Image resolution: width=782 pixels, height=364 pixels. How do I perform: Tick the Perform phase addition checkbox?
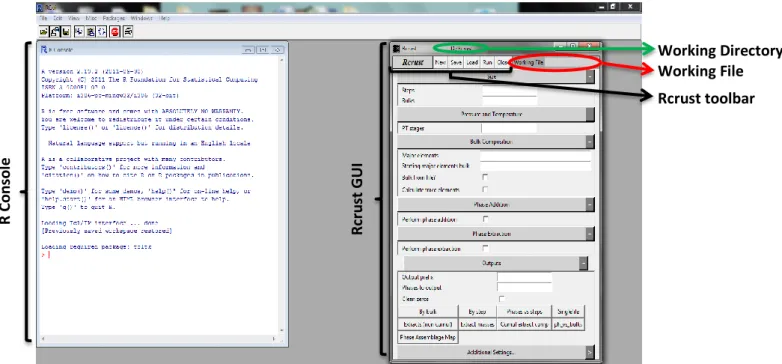pos(485,219)
